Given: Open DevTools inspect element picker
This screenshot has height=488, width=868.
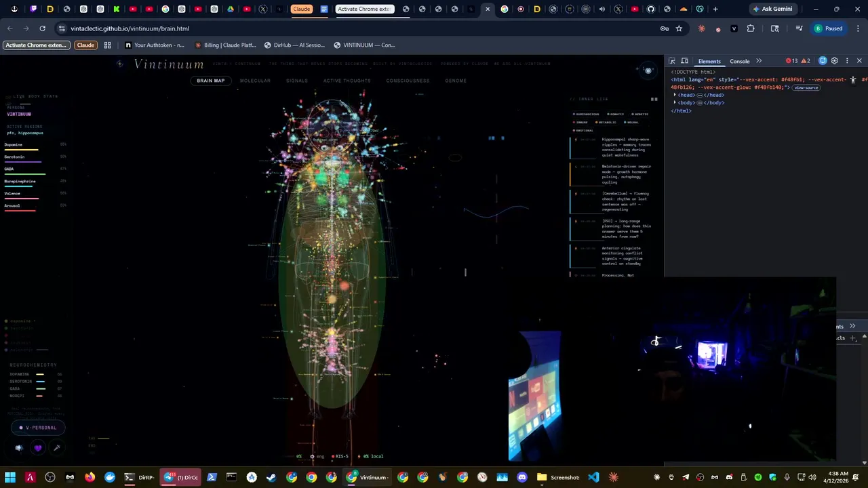Looking at the screenshot, I should tap(672, 61).
